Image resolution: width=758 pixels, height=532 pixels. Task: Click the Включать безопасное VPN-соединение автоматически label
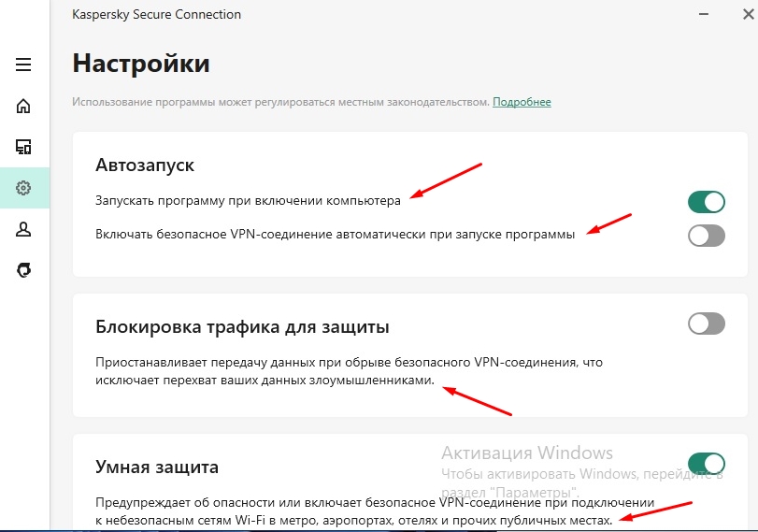(x=335, y=235)
